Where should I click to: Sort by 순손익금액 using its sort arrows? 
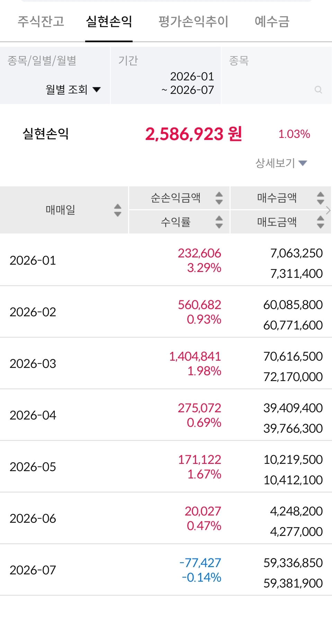pyautogui.click(x=219, y=198)
